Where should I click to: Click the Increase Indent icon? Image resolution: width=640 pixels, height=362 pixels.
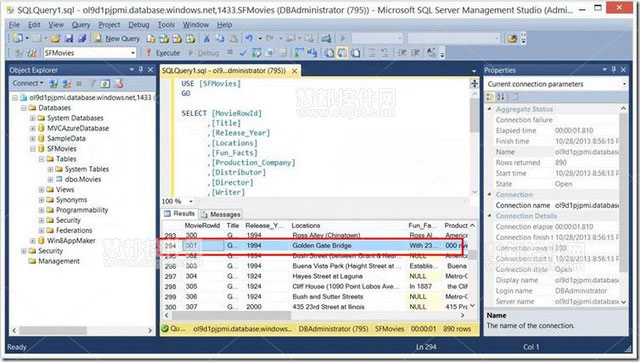click(416, 53)
